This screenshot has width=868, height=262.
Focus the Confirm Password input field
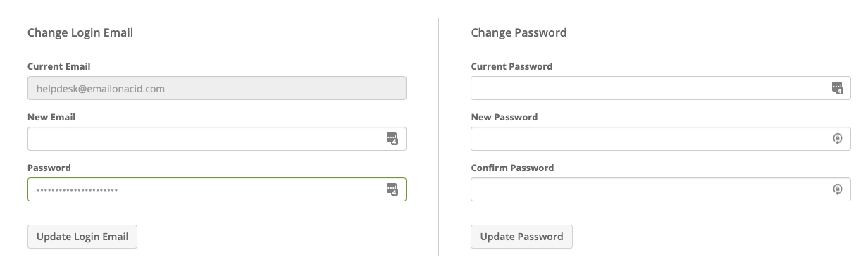(x=661, y=189)
